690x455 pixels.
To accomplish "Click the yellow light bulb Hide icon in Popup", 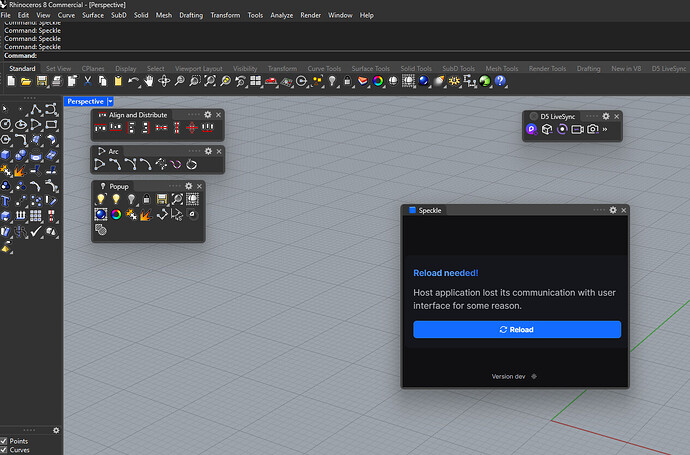I will pos(116,199).
